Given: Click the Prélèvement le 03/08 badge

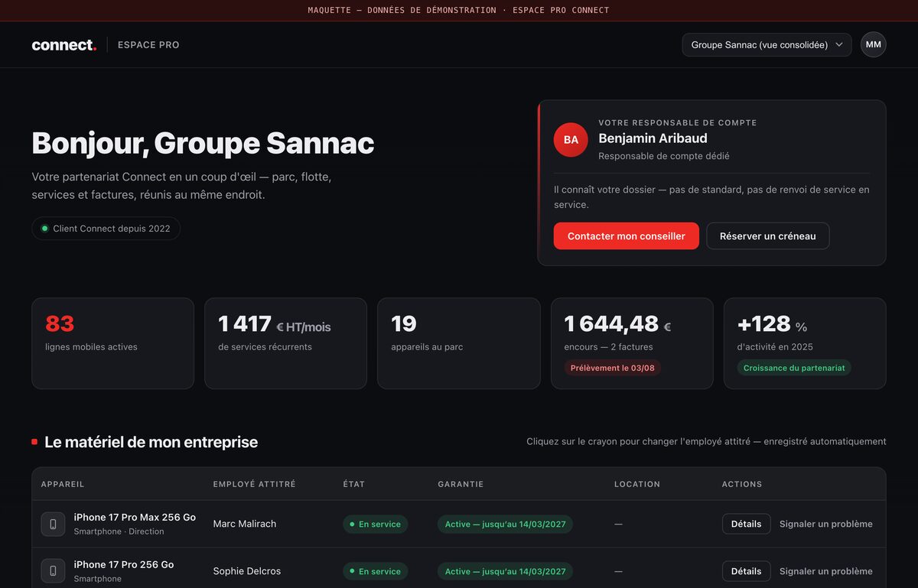Looking at the screenshot, I should (x=613, y=368).
